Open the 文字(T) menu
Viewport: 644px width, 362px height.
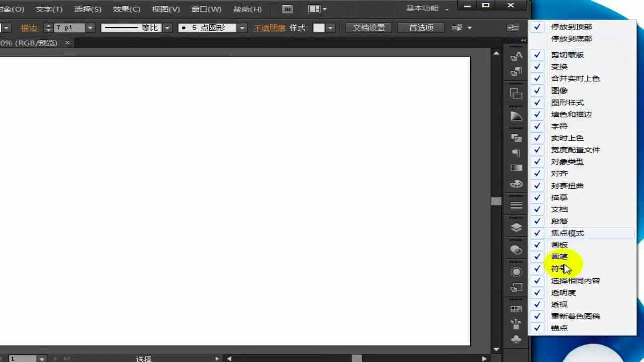49,9
